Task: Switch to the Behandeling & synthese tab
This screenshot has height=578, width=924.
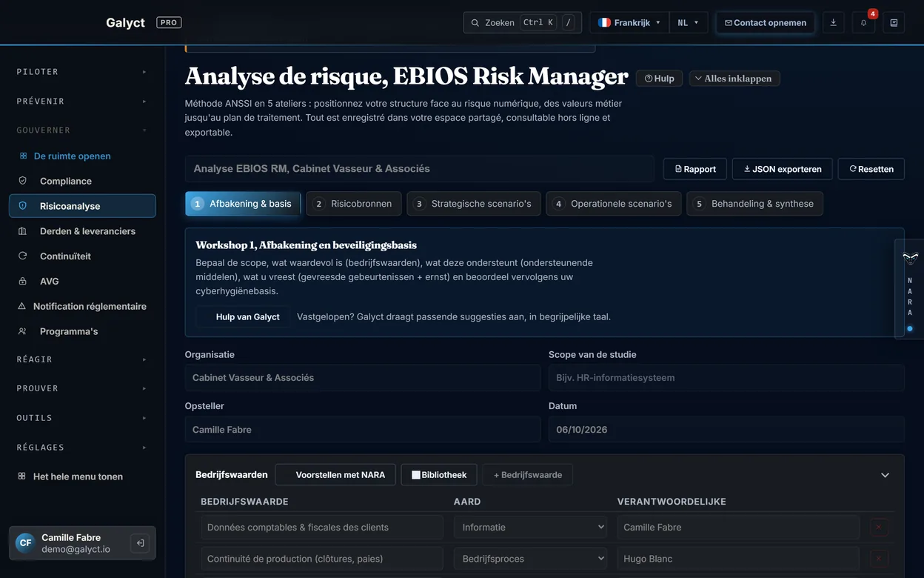Action: (754, 204)
